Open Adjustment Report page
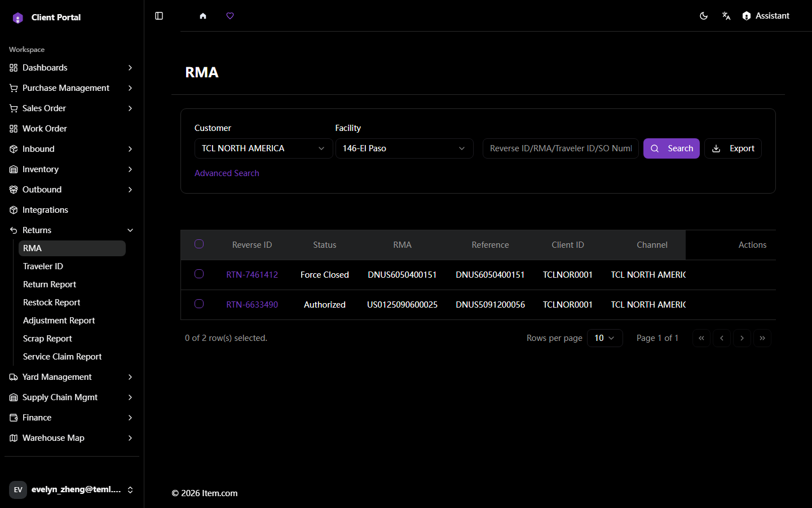The width and height of the screenshot is (812, 508). pos(72,321)
